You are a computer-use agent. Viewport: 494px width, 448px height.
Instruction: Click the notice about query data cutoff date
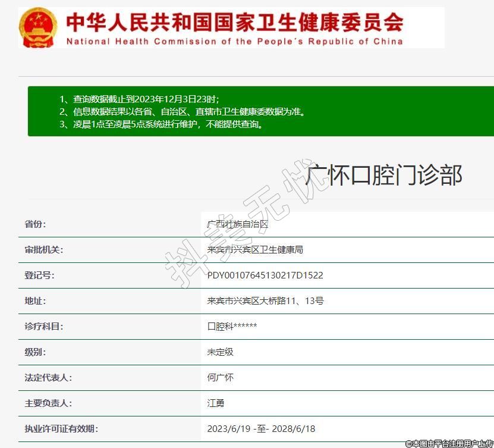[143, 99]
